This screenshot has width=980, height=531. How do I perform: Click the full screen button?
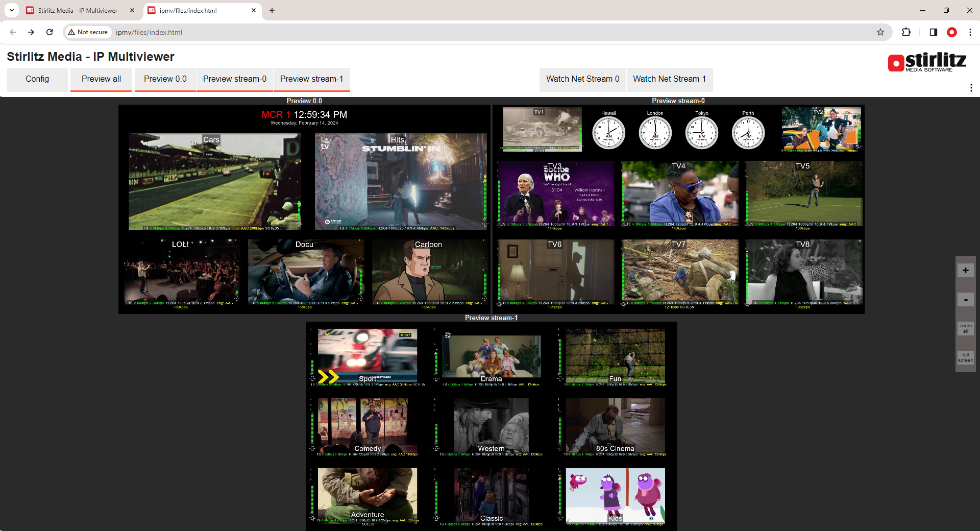[965, 357]
